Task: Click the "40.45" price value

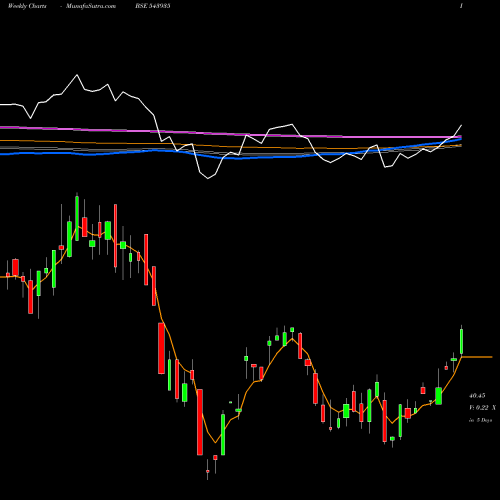Action: click(477, 396)
